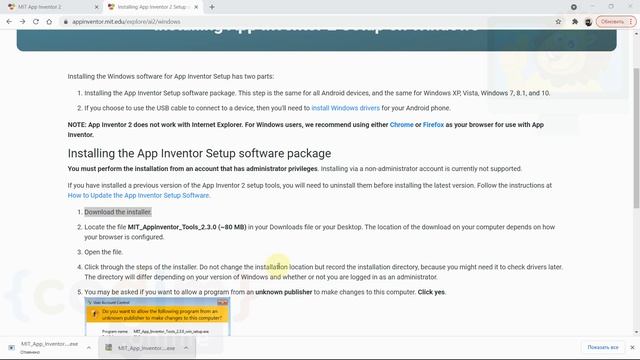Click heading Installing the App Inventor Setup software package
This screenshot has height=360, width=640.
[199, 153]
